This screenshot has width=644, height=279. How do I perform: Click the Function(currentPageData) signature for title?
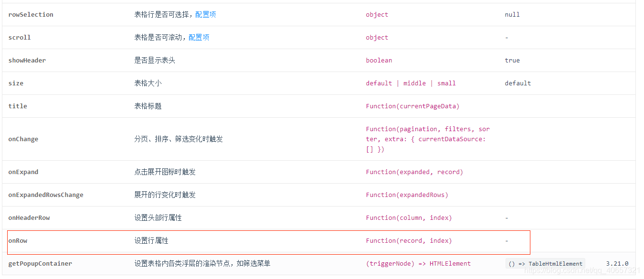(x=412, y=106)
